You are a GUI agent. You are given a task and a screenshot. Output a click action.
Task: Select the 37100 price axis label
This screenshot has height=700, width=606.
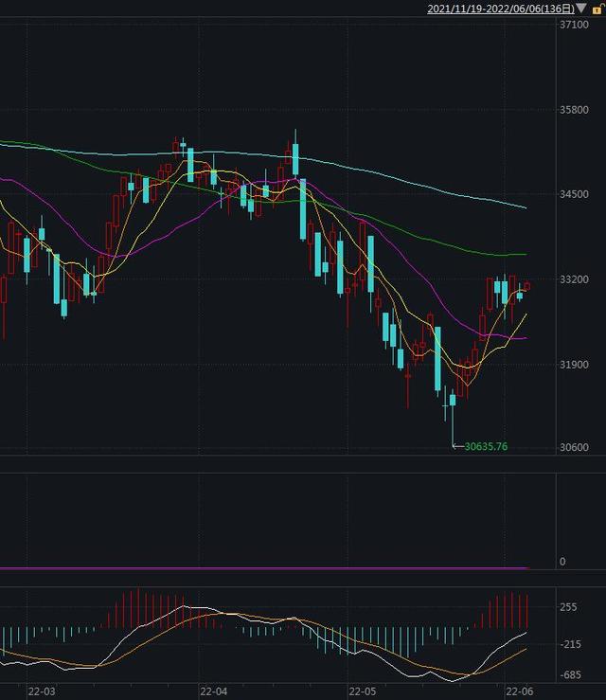pyautogui.click(x=574, y=26)
